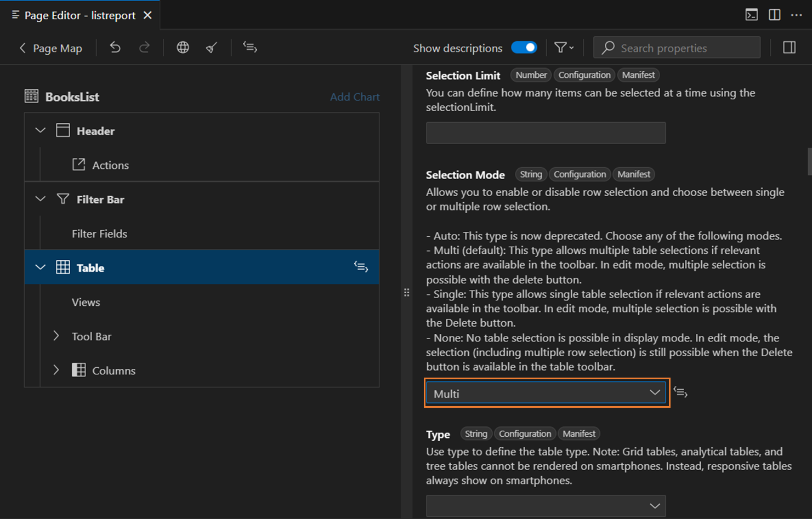Expand the Columns node

(x=56, y=370)
